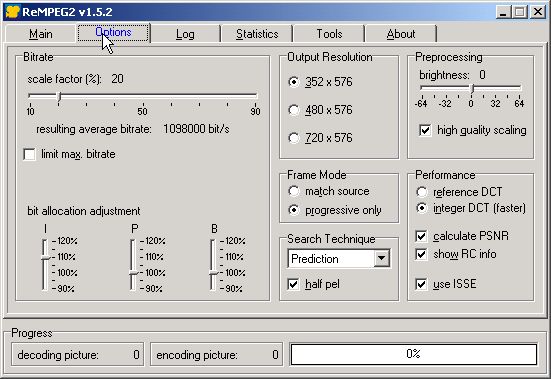Screen dimensions: 551x379
Task: Click the brightness slider handle
Action: [x=472, y=88]
